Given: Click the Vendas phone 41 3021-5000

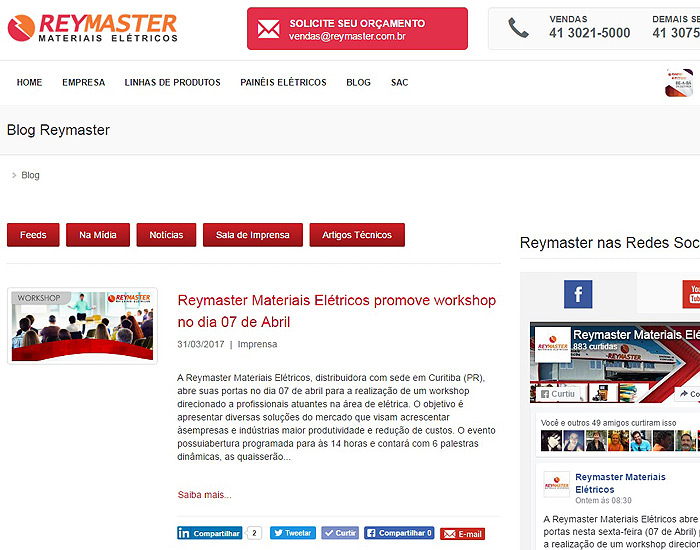Looking at the screenshot, I should pyautogui.click(x=589, y=33).
